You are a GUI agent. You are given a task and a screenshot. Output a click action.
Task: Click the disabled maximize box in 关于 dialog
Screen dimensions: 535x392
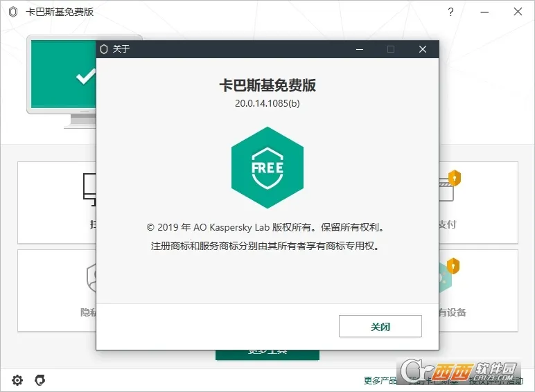391,49
